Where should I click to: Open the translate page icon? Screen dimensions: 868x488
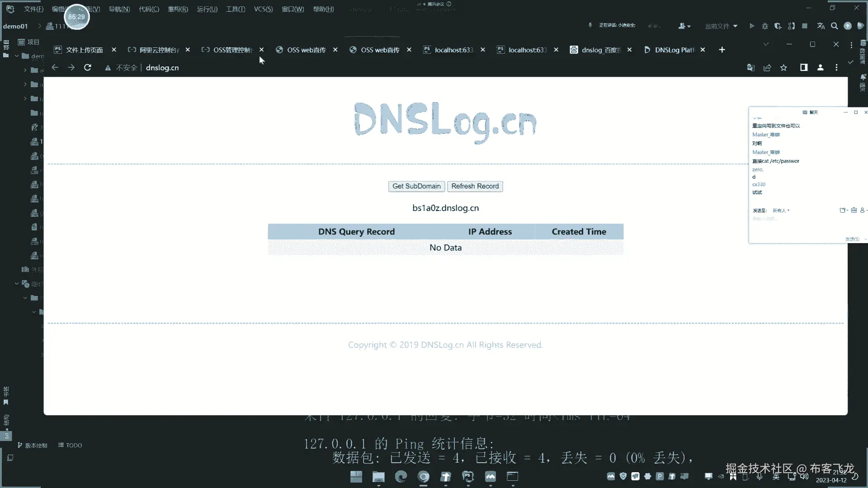[x=751, y=68]
